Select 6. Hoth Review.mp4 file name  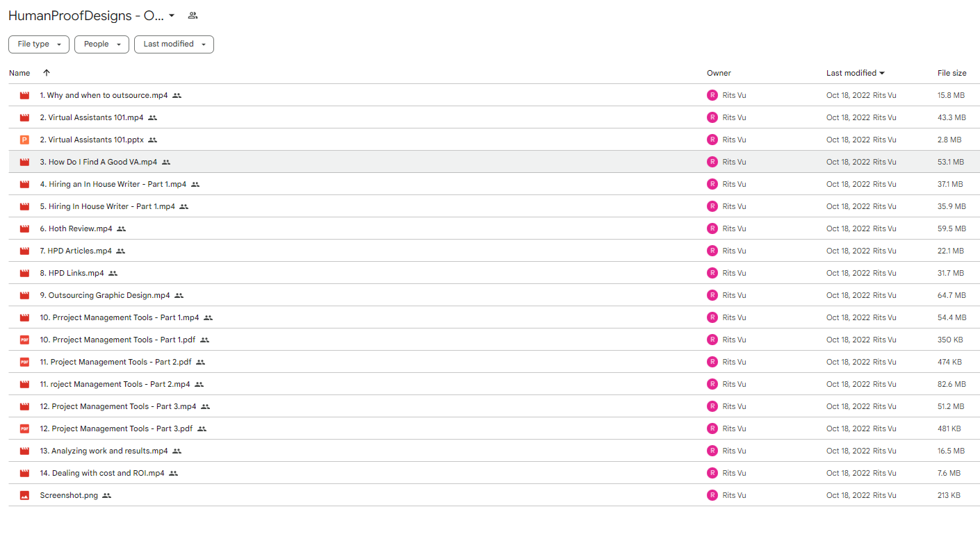(76, 228)
